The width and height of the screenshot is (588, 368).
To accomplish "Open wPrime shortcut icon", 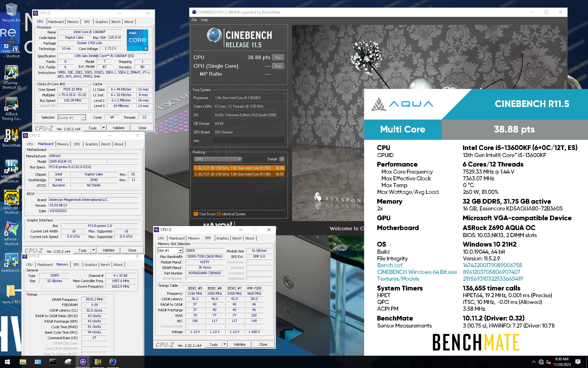I will (x=11, y=234).
